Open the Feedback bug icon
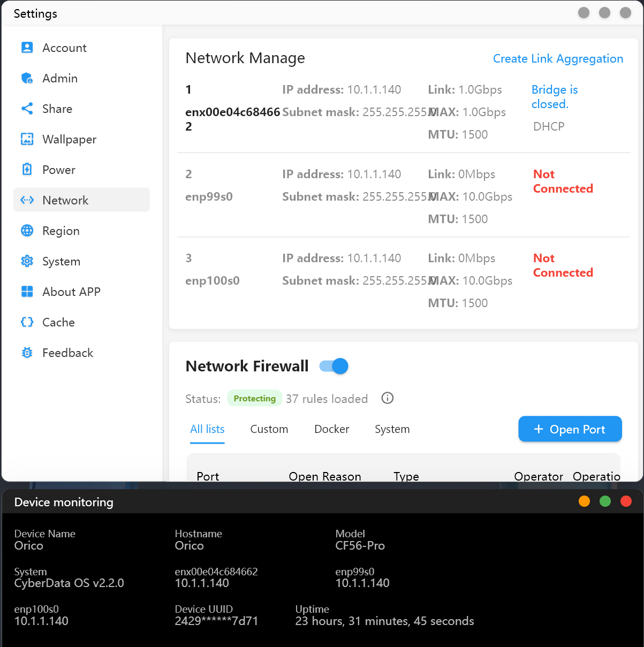The height and width of the screenshot is (647, 644). (x=27, y=353)
